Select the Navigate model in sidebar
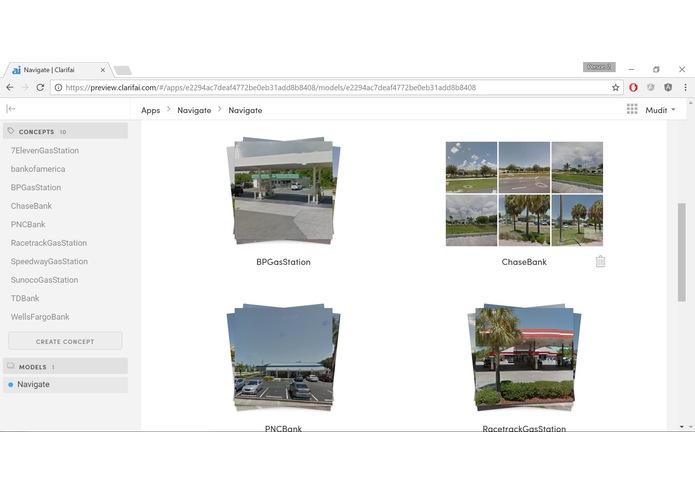The height and width of the screenshot is (494, 695). point(66,385)
